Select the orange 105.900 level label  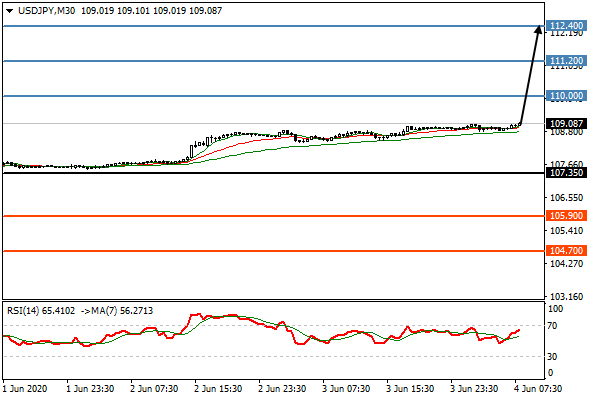point(566,216)
